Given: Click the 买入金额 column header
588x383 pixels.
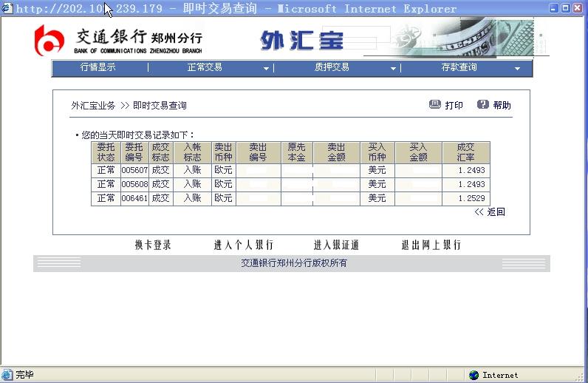Looking at the screenshot, I should (419, 152).
